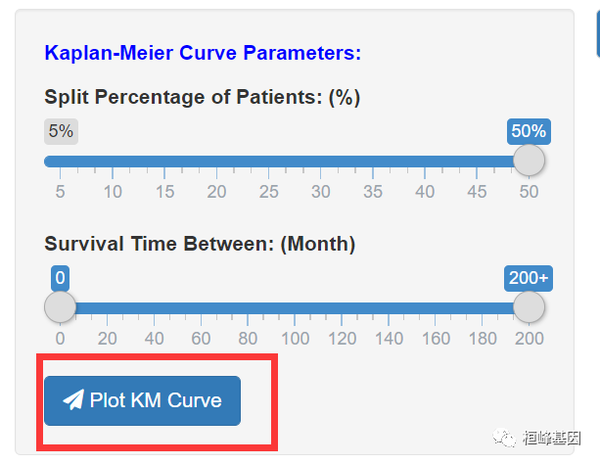
Task: Pick the 140 mark on Survival Time slider
Action: tap(388, 308)
